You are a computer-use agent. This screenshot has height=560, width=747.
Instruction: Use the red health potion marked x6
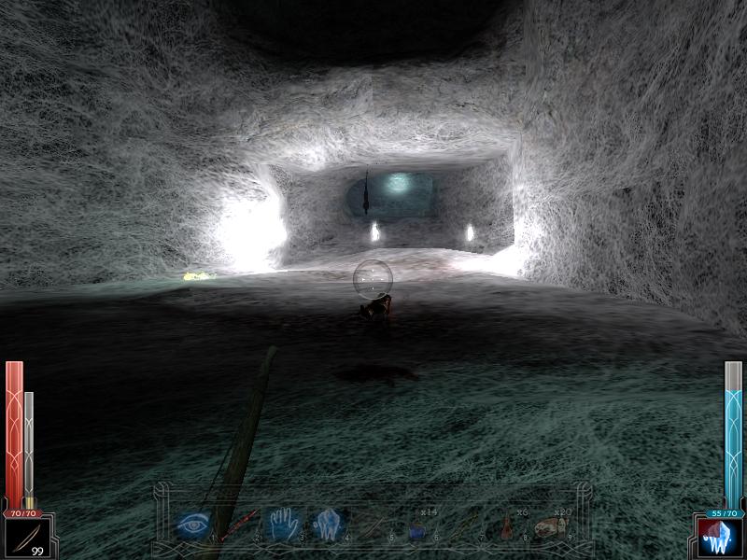(x=507, y=528)
